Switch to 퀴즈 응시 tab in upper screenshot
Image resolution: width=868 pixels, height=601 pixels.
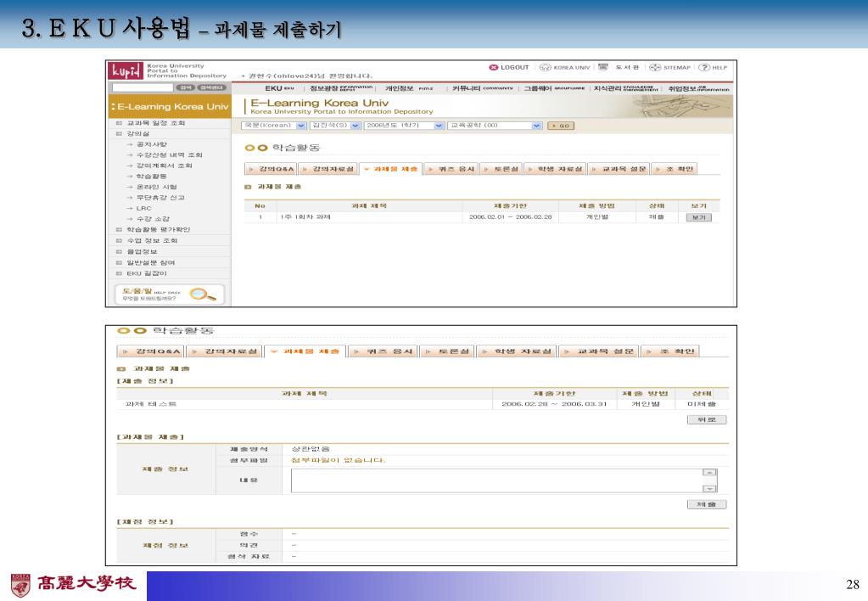pos(451,169)
